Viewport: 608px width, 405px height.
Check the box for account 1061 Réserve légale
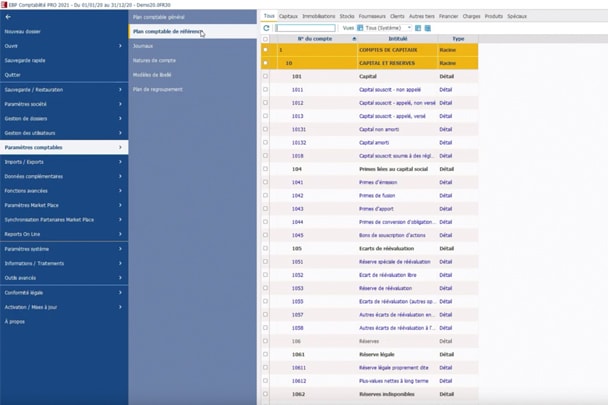266,354
